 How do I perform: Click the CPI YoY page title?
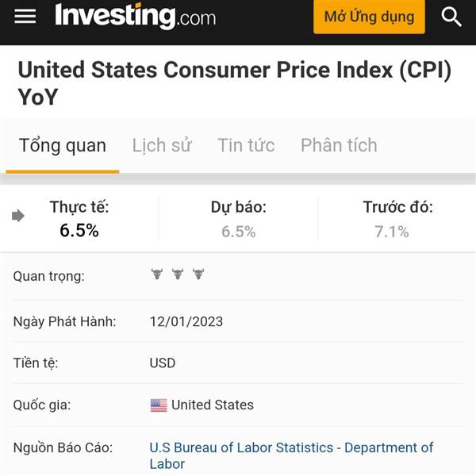click(x=235, y=83)
